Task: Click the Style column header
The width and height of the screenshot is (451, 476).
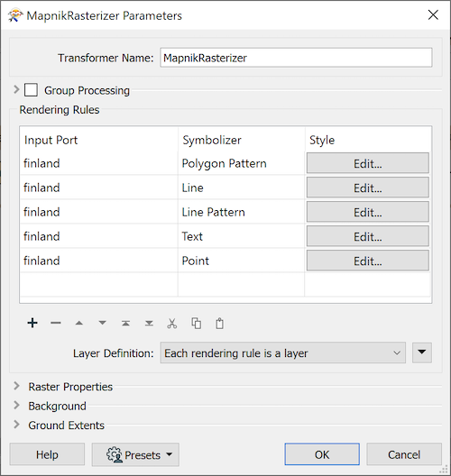Action: pos(368,140)
